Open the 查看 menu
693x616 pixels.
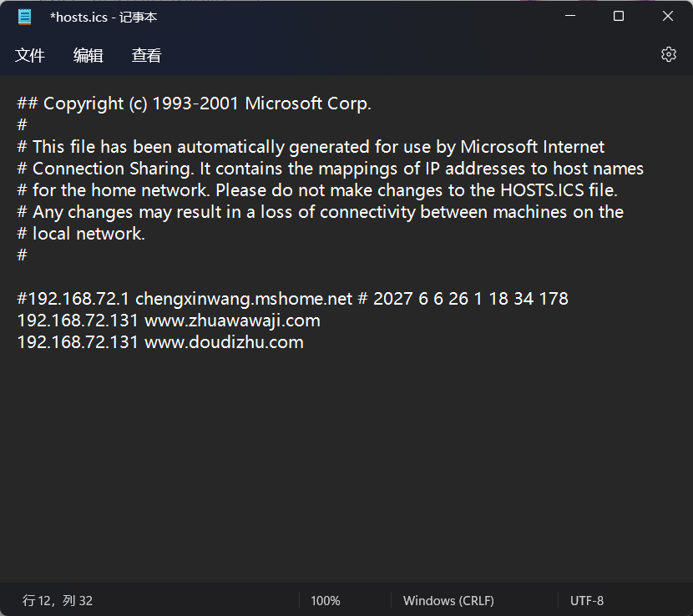click(146, 55)
